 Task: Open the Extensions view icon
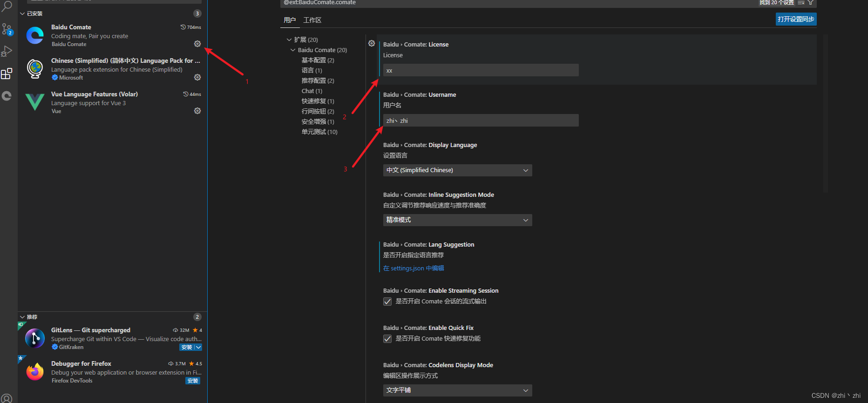7,74
